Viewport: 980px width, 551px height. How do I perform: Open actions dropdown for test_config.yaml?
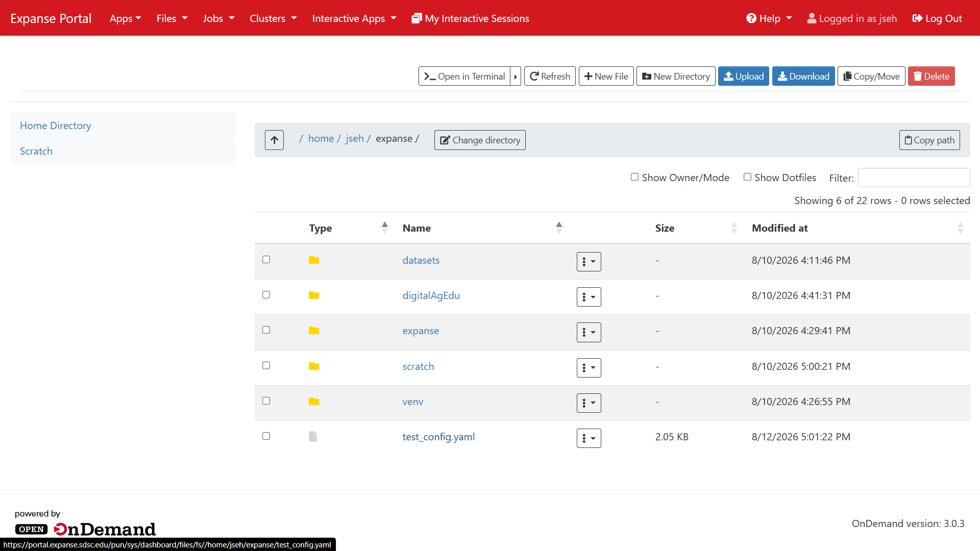tap(589, 438)
